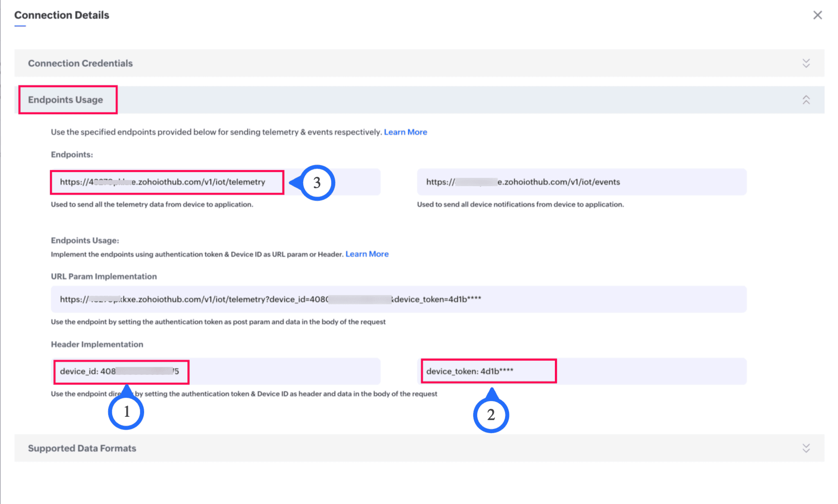Select the telemetry endpoint URL field
This screenshot has width=838, height=504.
[163, 182]
